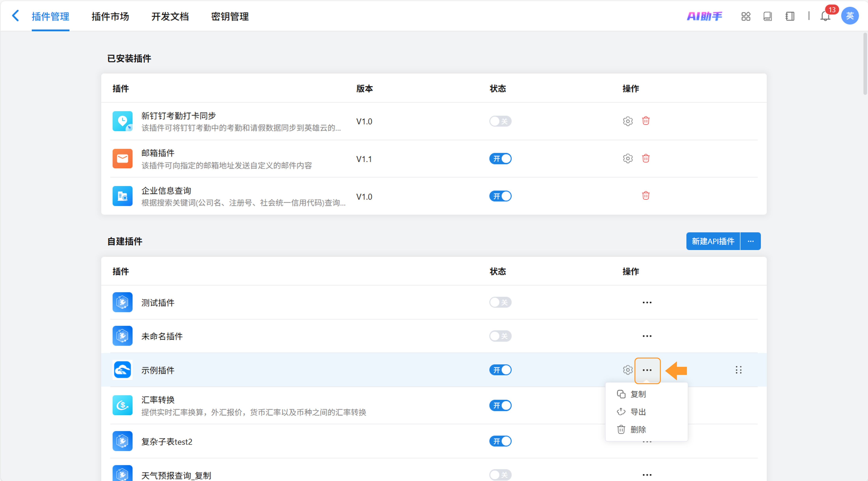Delete the 企业信息查询 plugin via trash icon
Viewport: 868px width, 481px height.
coord(646,196)
